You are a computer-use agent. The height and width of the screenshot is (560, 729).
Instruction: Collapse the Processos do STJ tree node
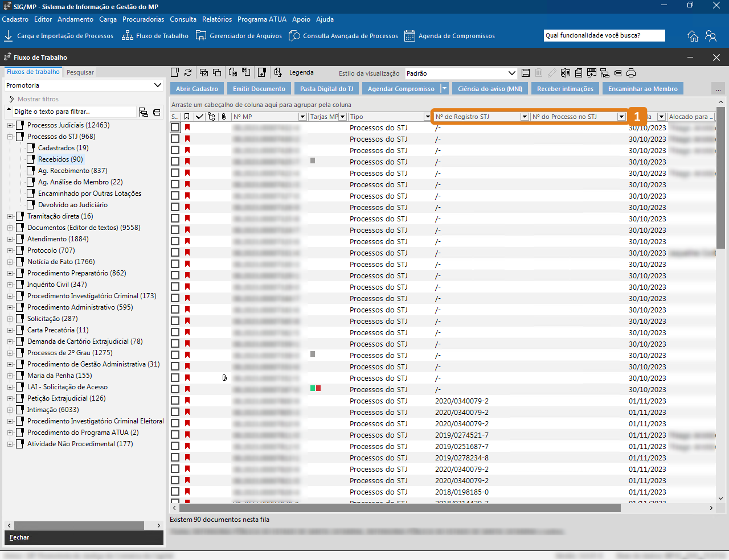click(10, 137)
